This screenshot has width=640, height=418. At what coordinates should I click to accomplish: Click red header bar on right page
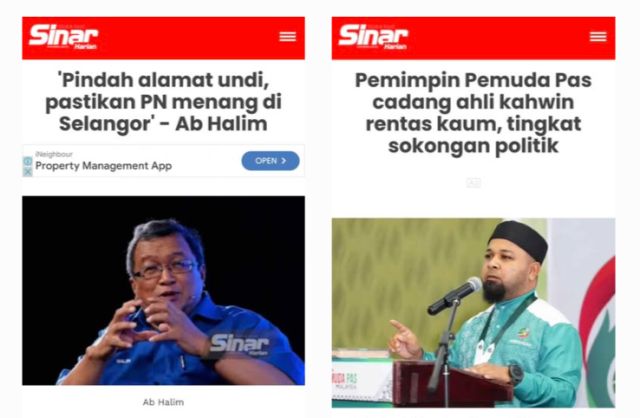coord(473,38)
